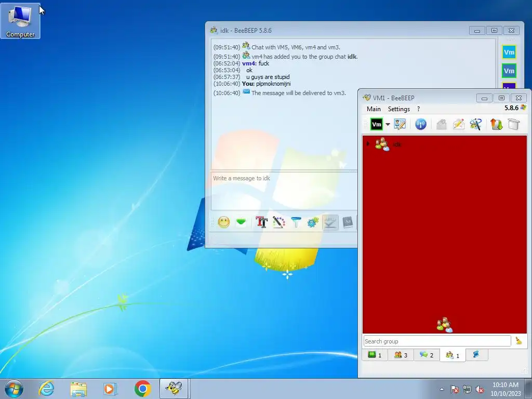
Task: Open the Windows Start button
Action: tap(14, 389)
